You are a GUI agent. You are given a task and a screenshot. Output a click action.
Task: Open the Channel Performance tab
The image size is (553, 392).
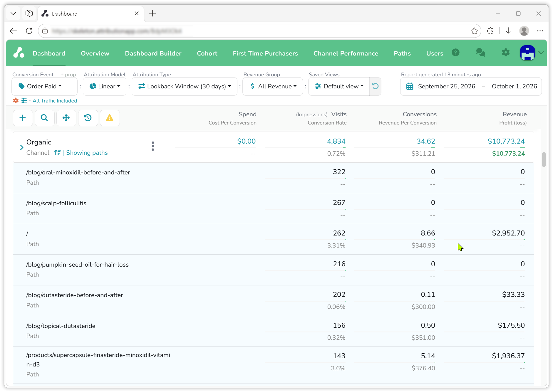tap(346, 53)
